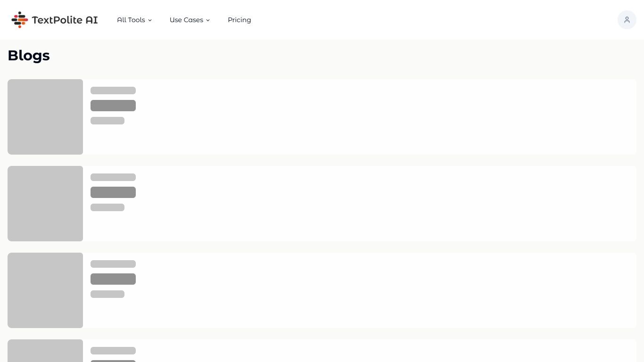Expand the All Tools dropdown menu
The image size is (644, 362).
[134, 20]
